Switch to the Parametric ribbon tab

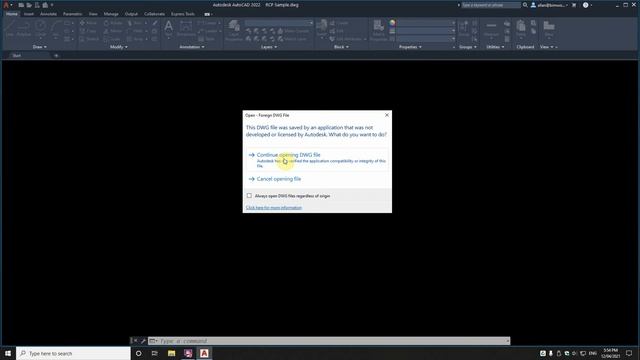(x=72, y=14)
